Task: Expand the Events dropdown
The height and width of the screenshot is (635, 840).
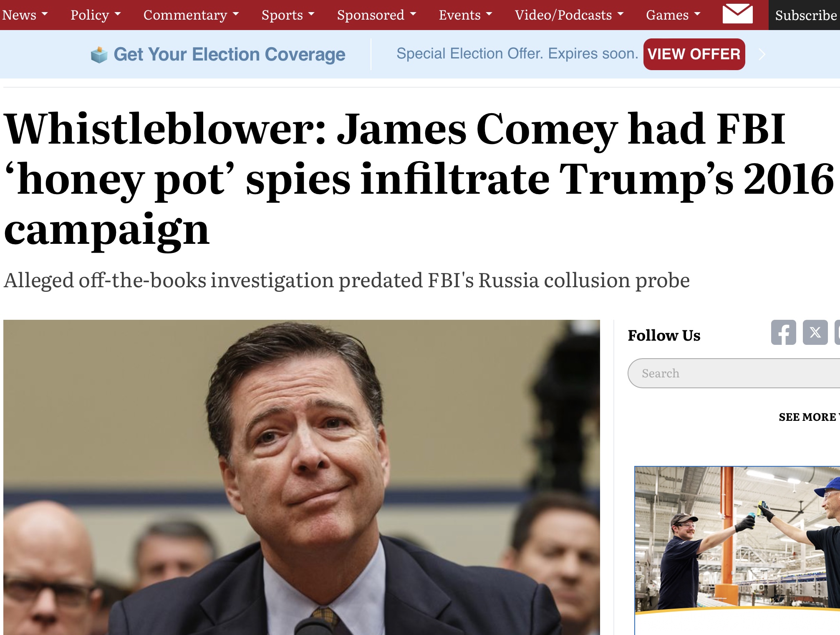Action: (x=465, y=15)
